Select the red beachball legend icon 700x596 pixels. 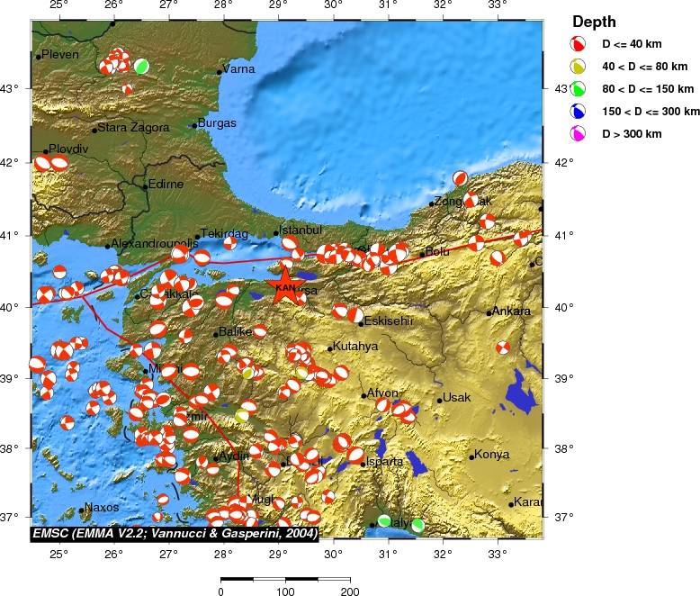[580, 43]
